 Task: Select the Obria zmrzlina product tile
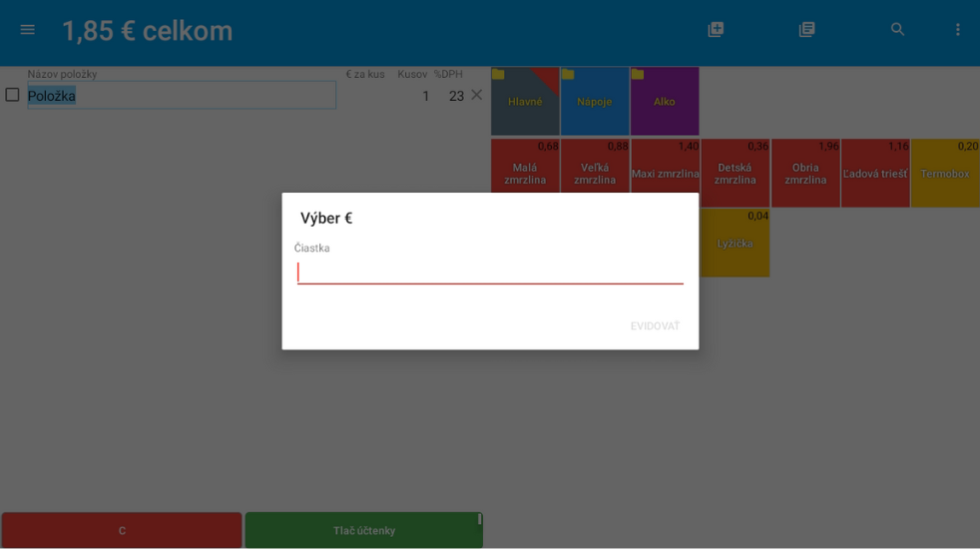[x=804, y=173]
